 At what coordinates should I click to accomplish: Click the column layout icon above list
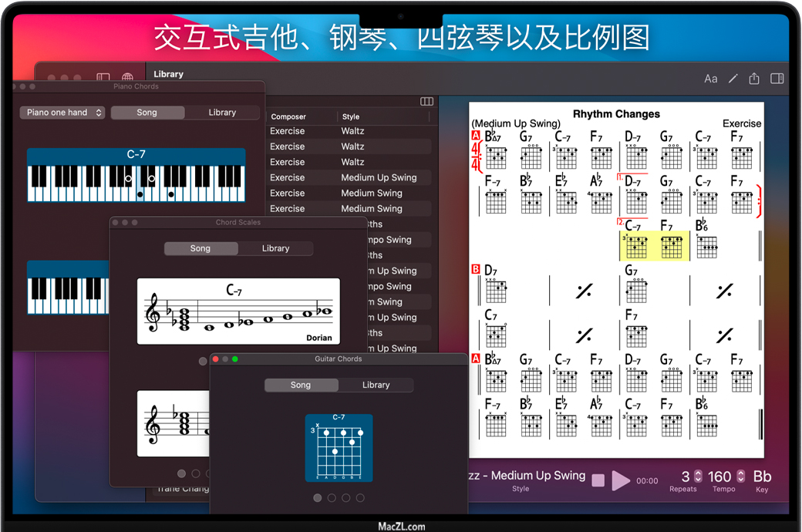click(426, 102)
